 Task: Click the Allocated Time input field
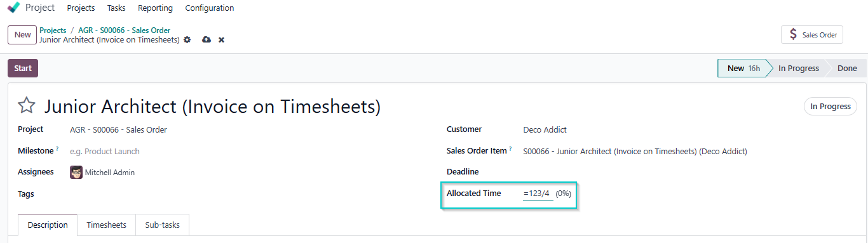(538, 194)
